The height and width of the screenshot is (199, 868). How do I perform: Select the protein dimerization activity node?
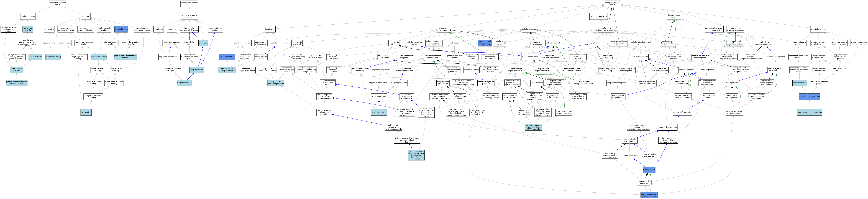(131, 43)
